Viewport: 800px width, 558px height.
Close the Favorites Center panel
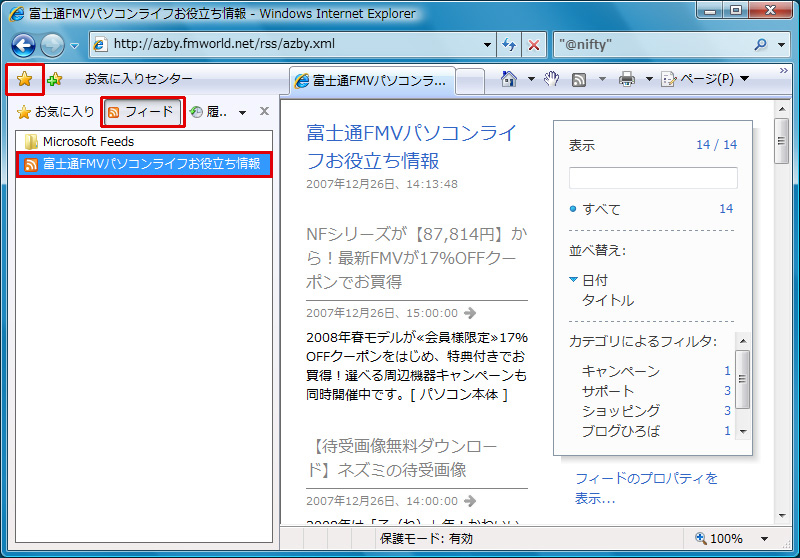(264, 111)
